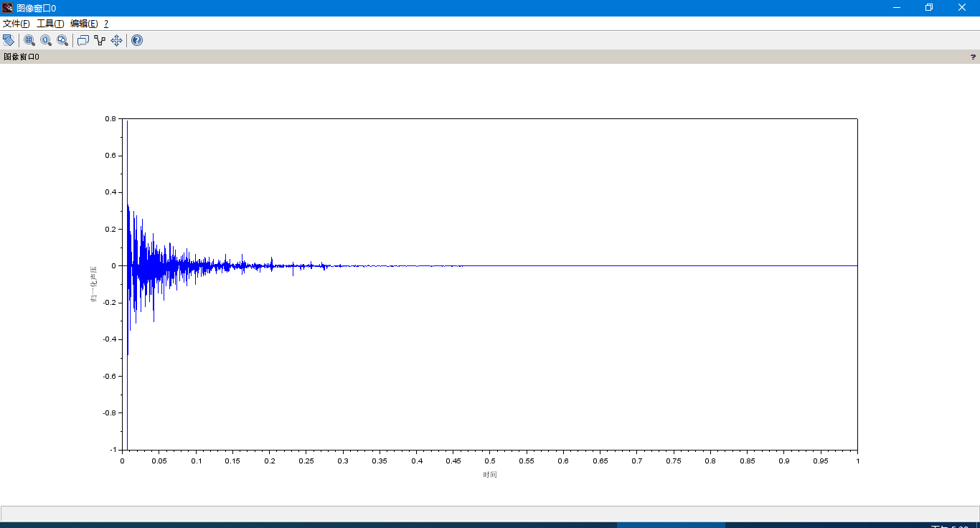980x528 pixels.
Task: Reset to original view magnifier marked 1
Action: tap(46, 40)
